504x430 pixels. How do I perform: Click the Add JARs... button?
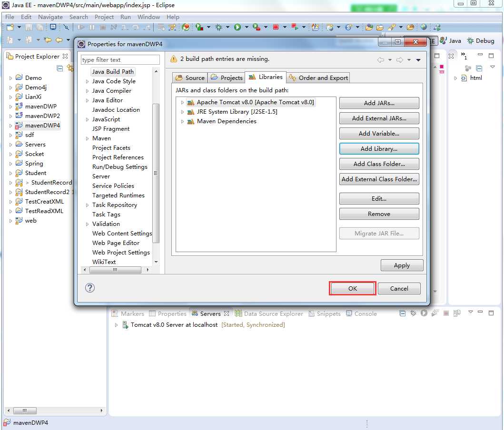coord(379,103)
